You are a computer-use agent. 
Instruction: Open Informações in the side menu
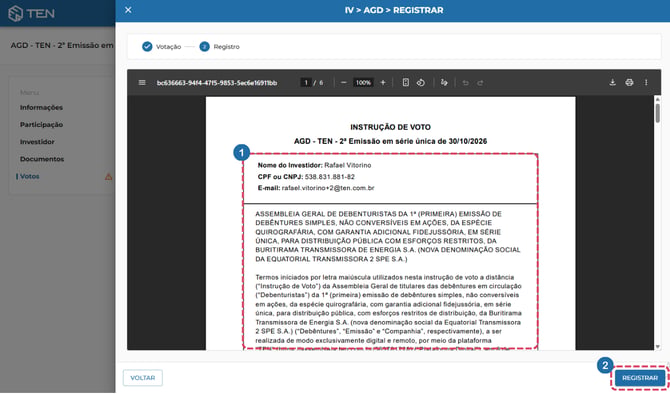tap(41, 107)
